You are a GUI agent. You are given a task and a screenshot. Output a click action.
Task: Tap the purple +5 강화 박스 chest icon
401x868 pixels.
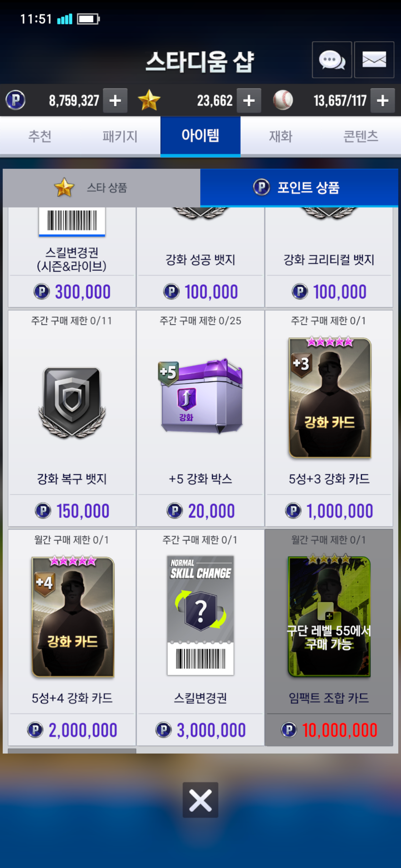[200, 396]
